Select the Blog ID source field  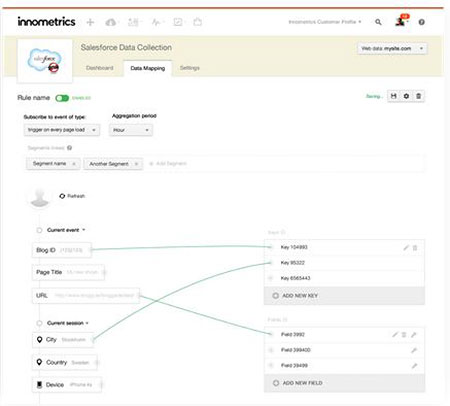pyautogui.click(x=62, y=250)
